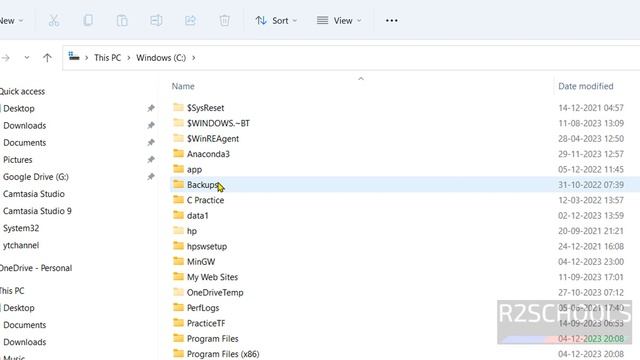Open Downloads under This PC
This screenshot has height=360, width=640.
[24, 342]
